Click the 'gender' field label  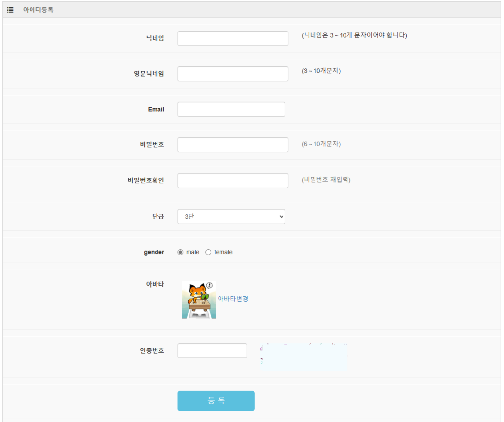point(154,252)
